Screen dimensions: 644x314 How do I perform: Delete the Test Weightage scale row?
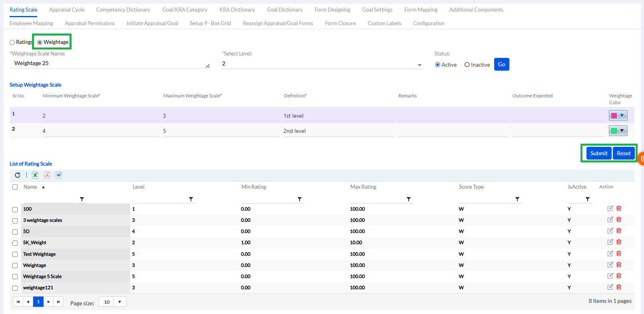coord(619,254)
